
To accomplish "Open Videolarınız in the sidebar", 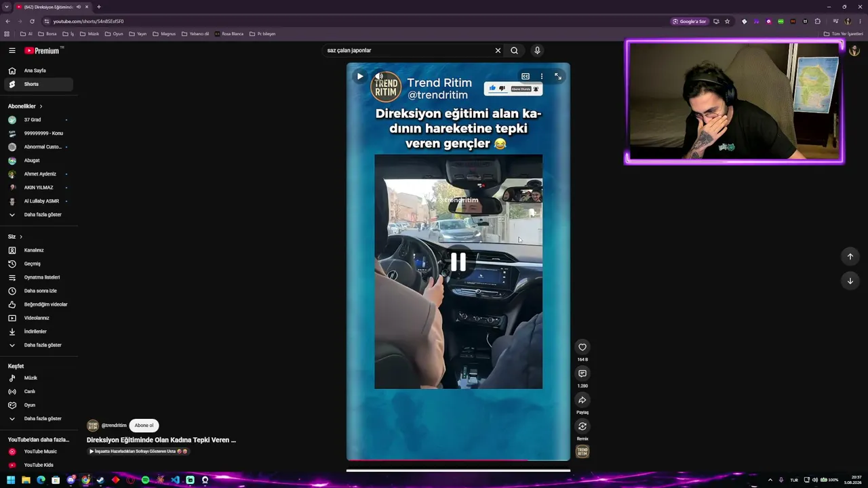I will (x=39, y=318).
